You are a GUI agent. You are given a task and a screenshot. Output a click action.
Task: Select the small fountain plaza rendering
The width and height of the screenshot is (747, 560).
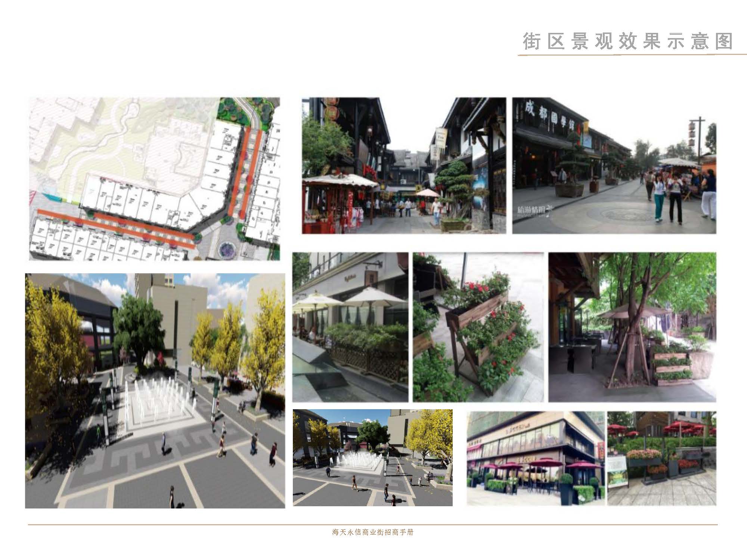point(372,458)
